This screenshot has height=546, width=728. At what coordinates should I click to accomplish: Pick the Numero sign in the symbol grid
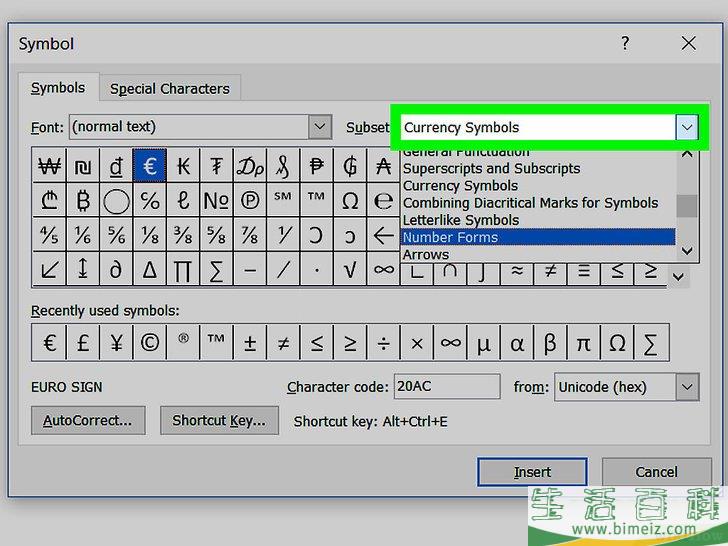pos(216,201)
